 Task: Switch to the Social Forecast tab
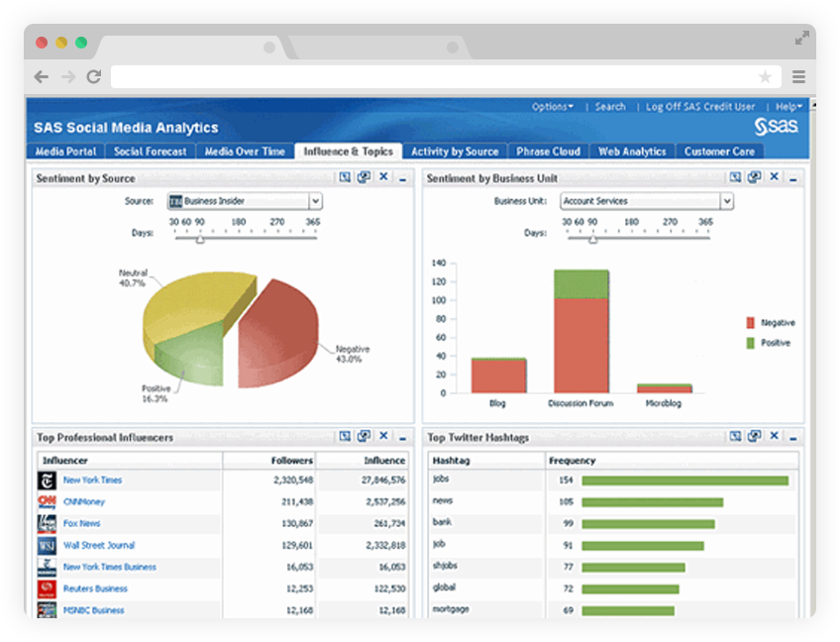click(150, 152)
